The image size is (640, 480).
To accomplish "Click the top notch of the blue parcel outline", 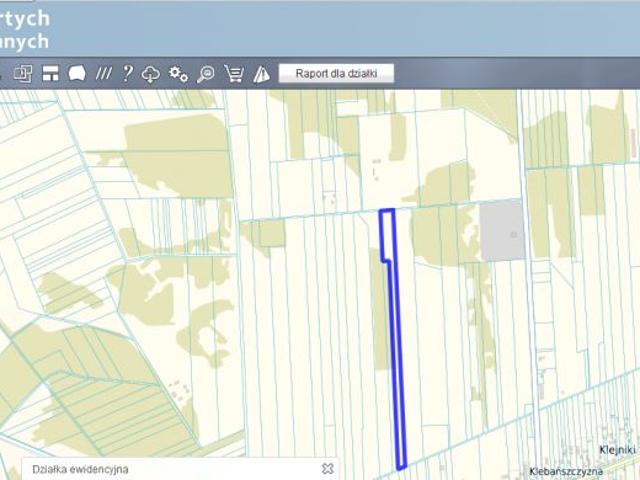I will (387, 212).
